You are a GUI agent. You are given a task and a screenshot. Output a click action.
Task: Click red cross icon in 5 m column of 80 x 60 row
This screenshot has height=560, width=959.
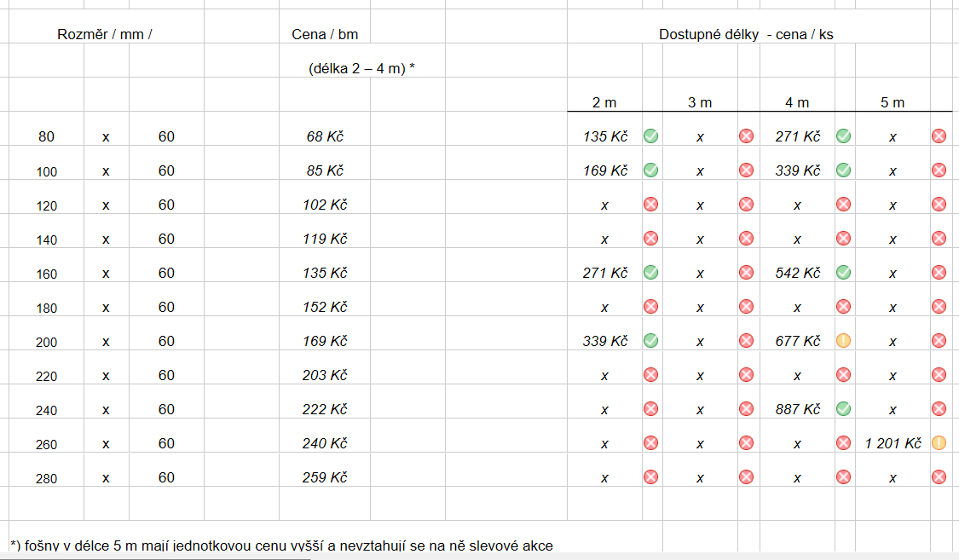tap(939, 136)
